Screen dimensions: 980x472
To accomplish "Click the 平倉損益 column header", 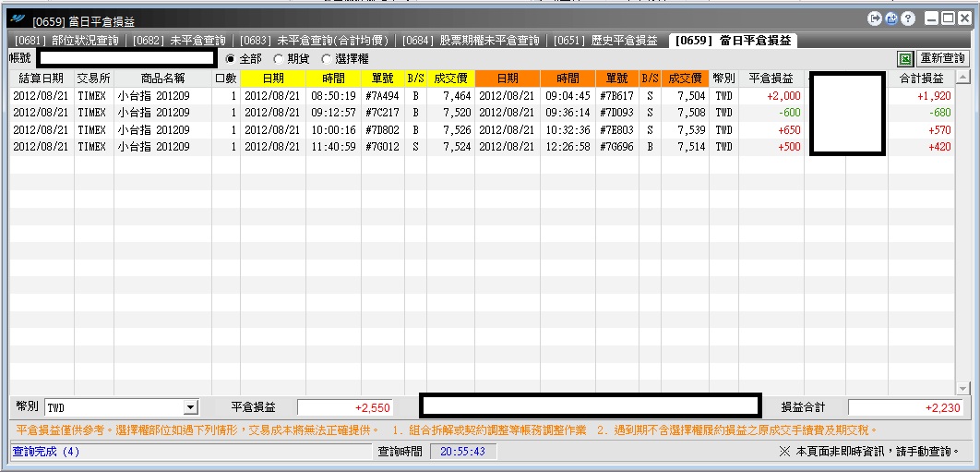I will point(771,79).
